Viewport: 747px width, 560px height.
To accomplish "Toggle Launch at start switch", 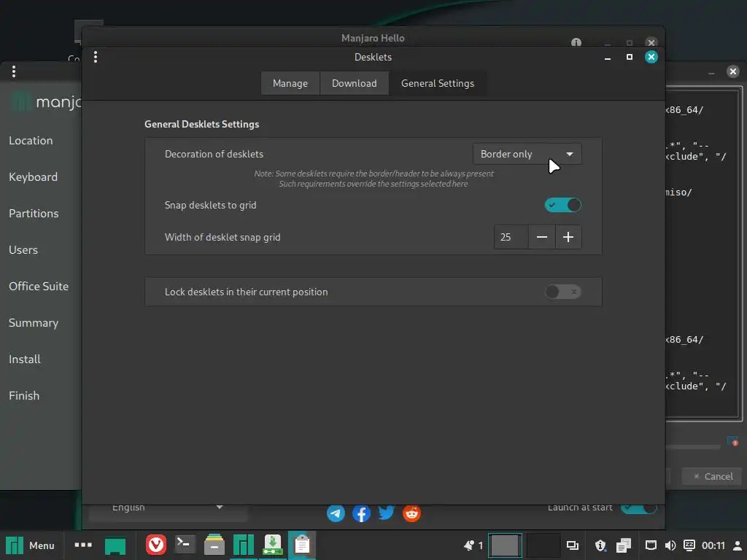I will coord(638,508).
